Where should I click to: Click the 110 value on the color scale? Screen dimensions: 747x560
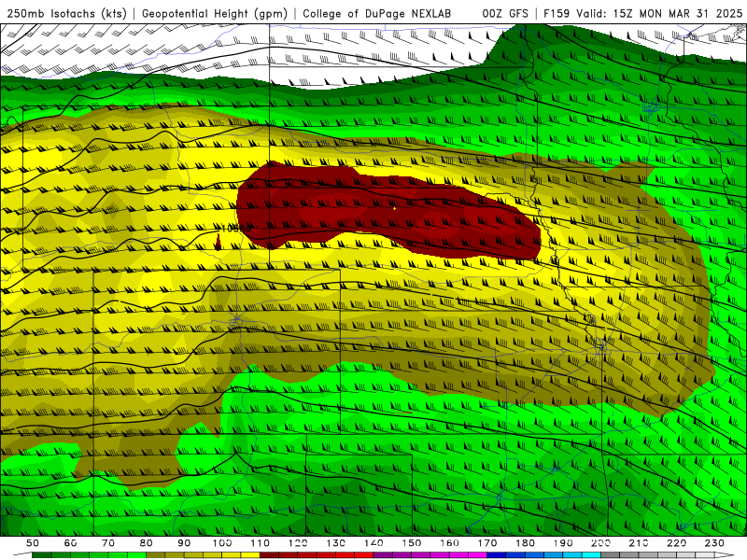tap(261, 543)
